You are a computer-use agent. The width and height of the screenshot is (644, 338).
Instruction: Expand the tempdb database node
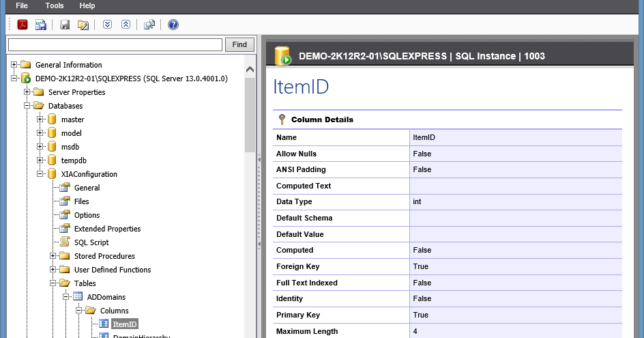tap(40, 160)
